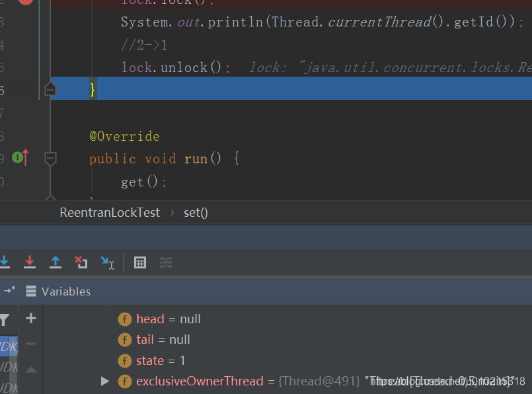Select the exclusiveOwnerThread variable name
This screenshot has width=532, height=394.
click(x=200, y=381)
